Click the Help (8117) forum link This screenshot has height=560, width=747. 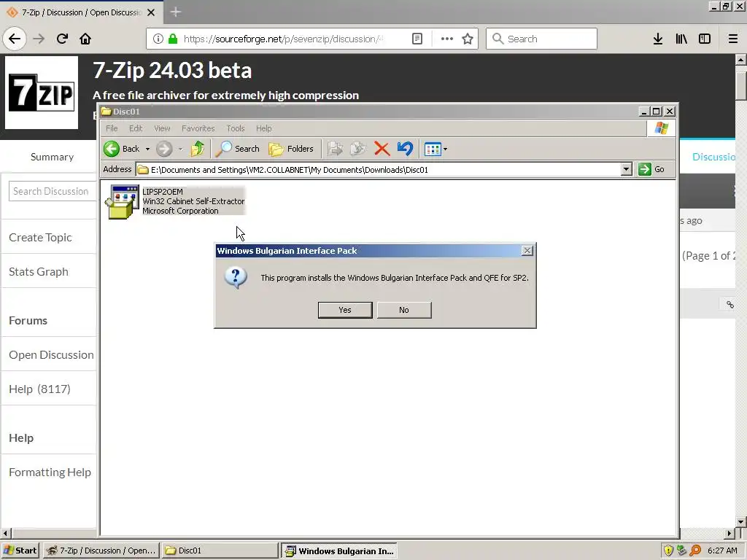(x=39, y=389)
